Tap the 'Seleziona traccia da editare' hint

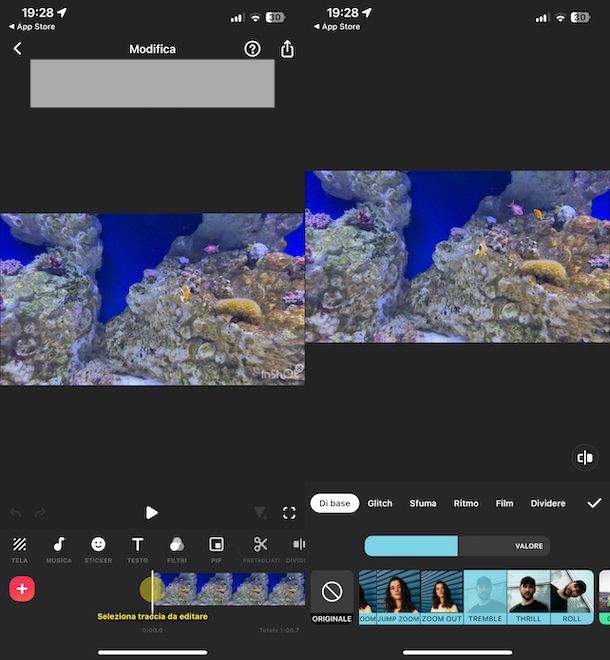pyautogui.click(x=152, y=616)
